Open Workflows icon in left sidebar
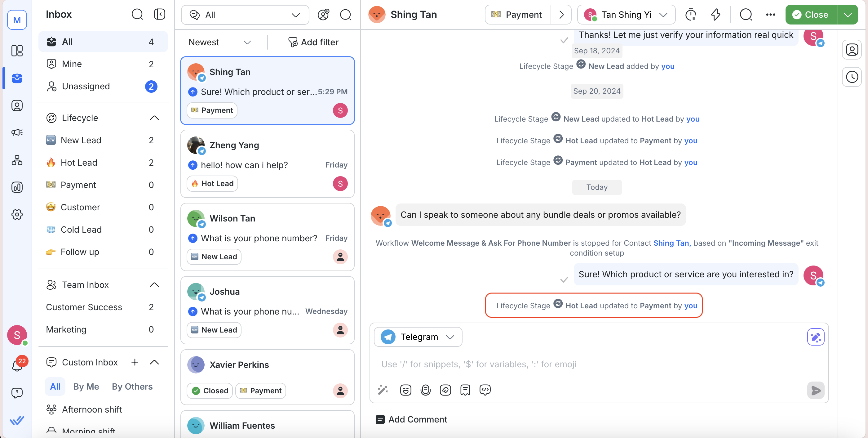The width and height of the screenshot is (868, 438). [x=17, y=160]
